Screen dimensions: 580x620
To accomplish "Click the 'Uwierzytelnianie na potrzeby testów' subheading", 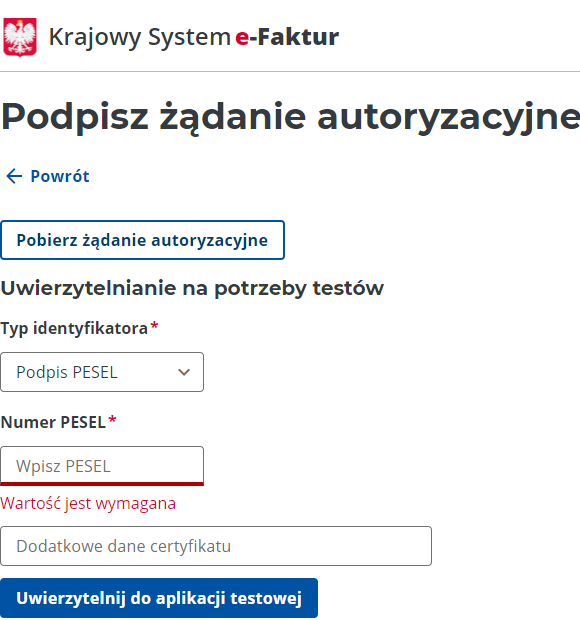I will tap(192, 289).
